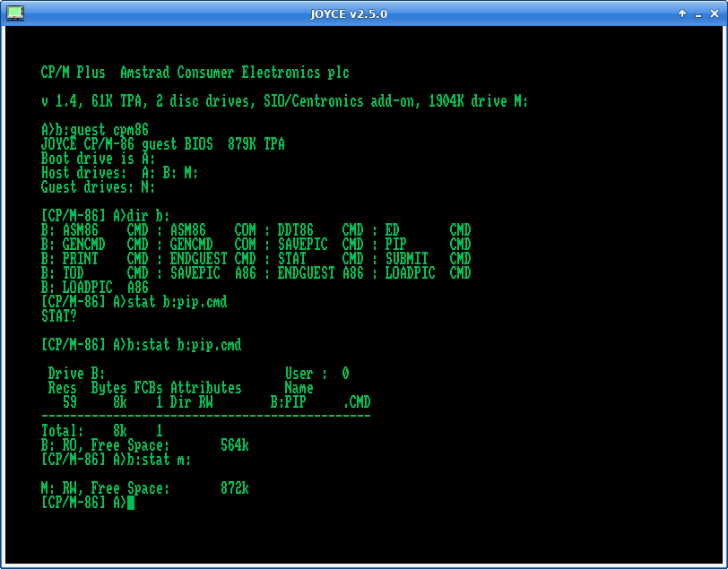Click the 'v 1.4, 61K TPA' text

(91, 101)
